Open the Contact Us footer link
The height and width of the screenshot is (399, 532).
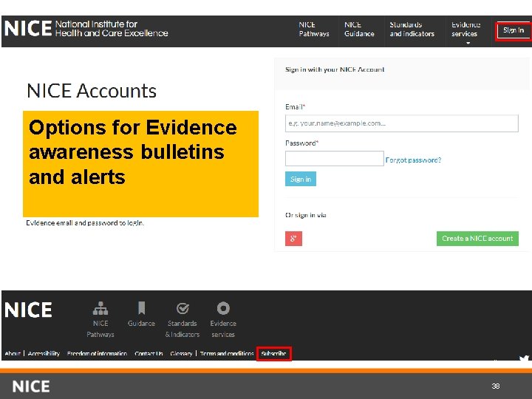coord(149,353)
